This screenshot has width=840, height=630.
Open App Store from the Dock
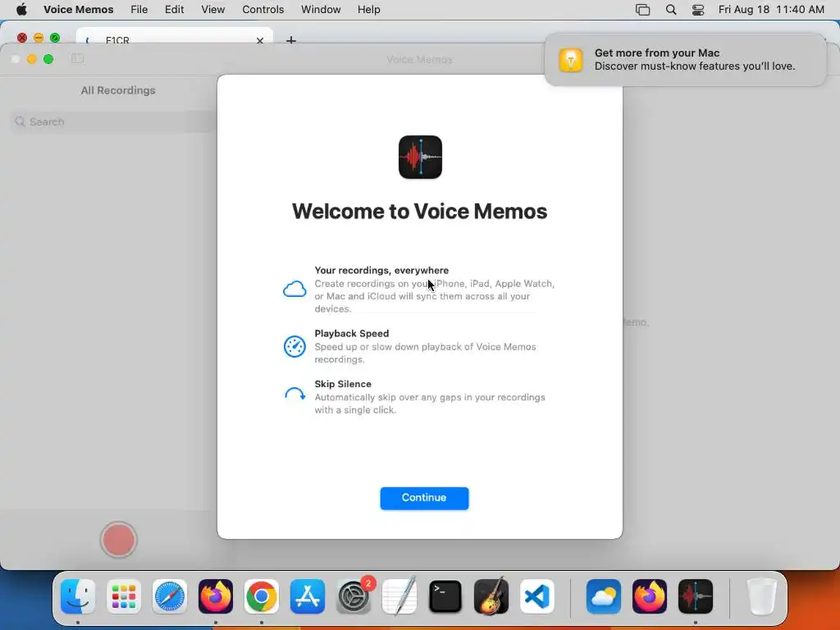(x=308, y=596)
